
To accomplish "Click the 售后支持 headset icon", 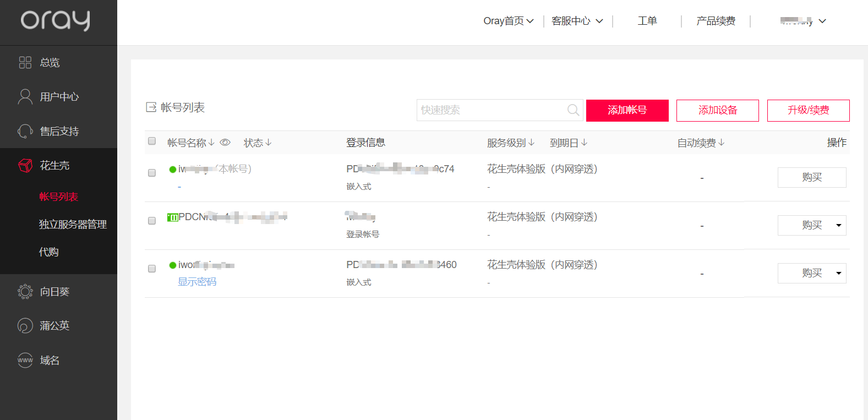I will pyautogui.click(x=25, y=131).
